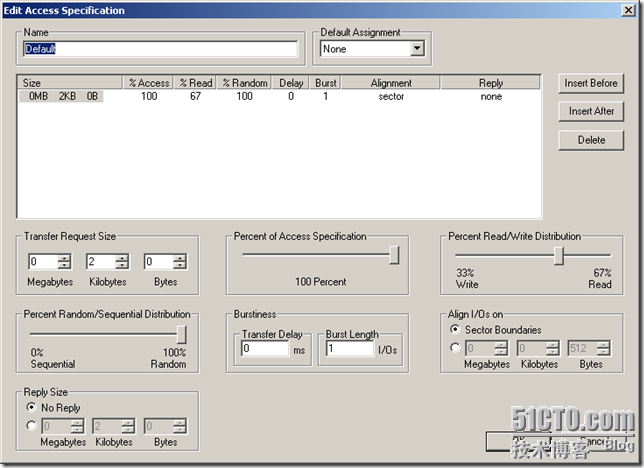Select the custom reply size radio button

pyautogui.click(x=31, y=425)
